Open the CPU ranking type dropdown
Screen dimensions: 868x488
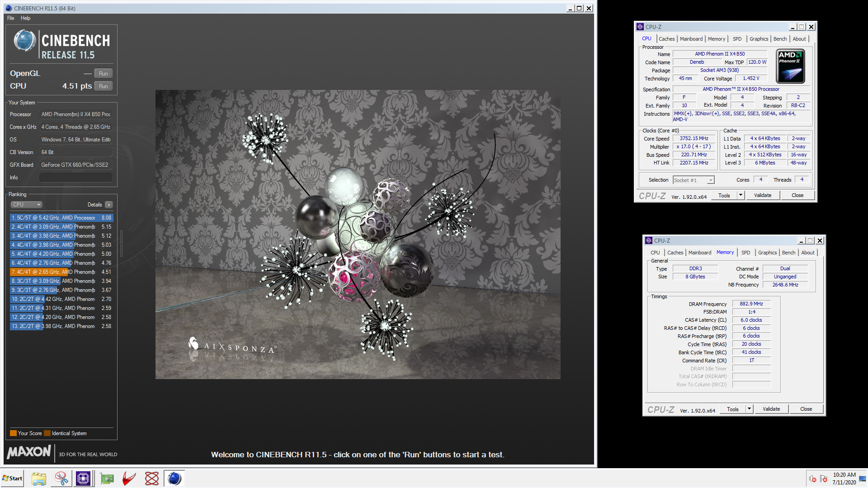pos(27,205)
